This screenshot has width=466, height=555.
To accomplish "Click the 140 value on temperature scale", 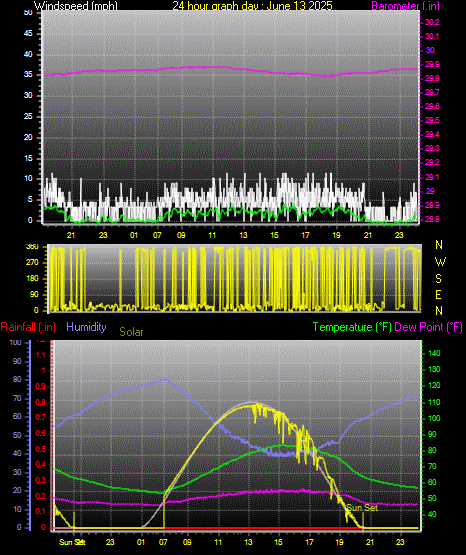I will point(434,353).
